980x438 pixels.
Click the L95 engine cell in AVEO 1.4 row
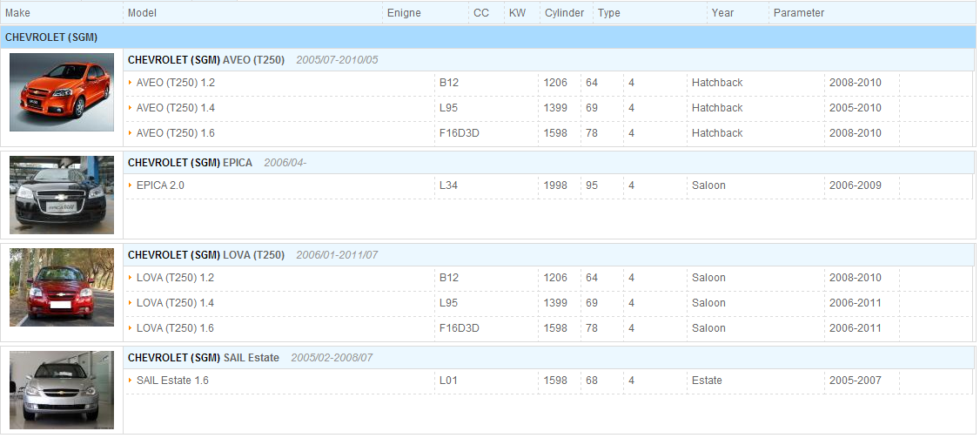[x=449, y=108]
